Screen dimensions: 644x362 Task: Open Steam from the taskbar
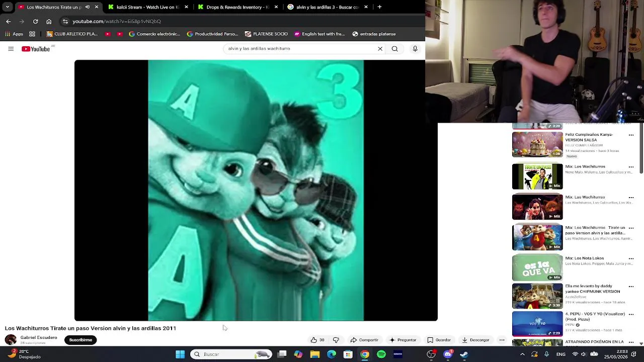464,354
